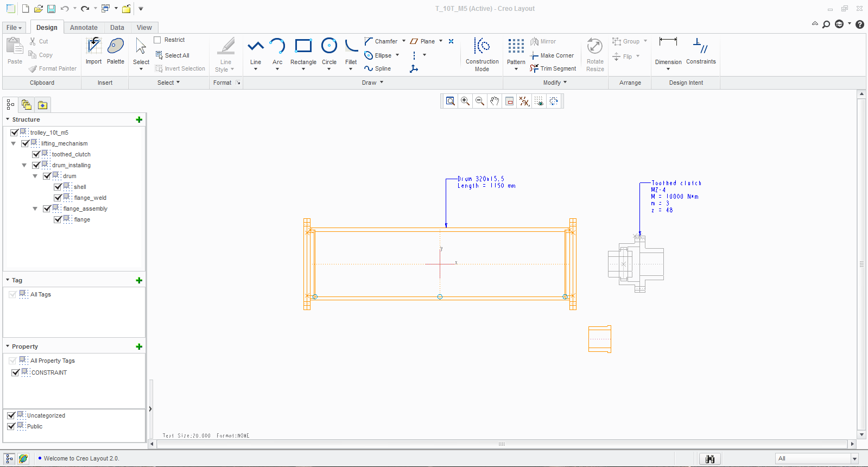The width and height of the screenshot is (868, 467).
Task: Uncheck the flange_weld checkbox
Action: click(58, 198)
